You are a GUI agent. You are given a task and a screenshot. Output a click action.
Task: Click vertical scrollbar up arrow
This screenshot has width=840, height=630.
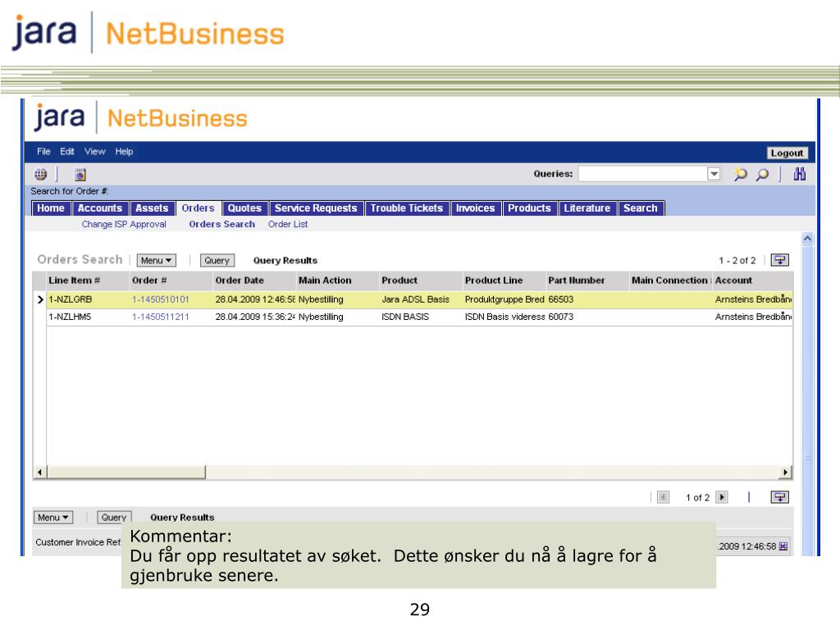pyautogui.click(x=808, y=239)
